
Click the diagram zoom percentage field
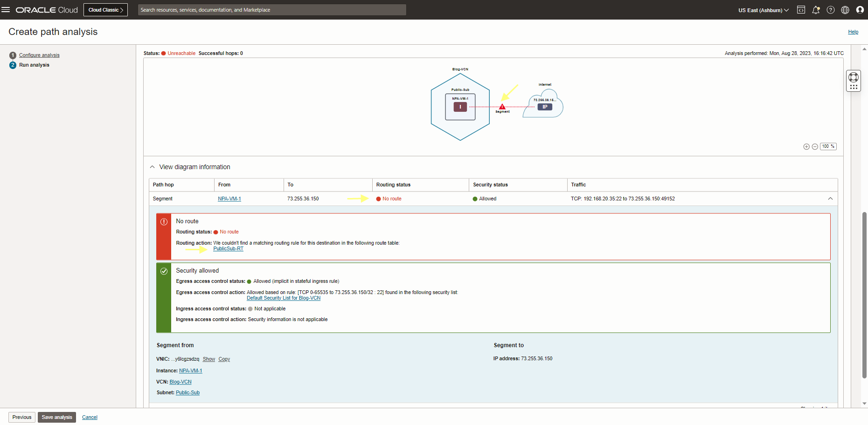pyautogui.click(x=828, y=146)
